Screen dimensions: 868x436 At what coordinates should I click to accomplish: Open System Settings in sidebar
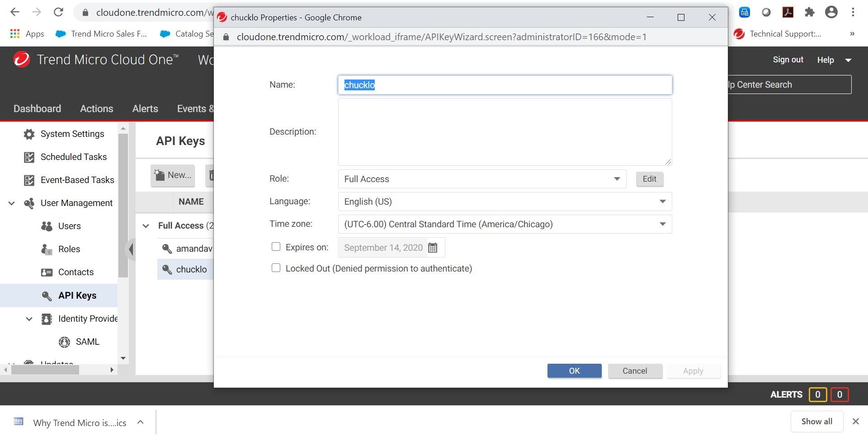[x=72, y=134]
